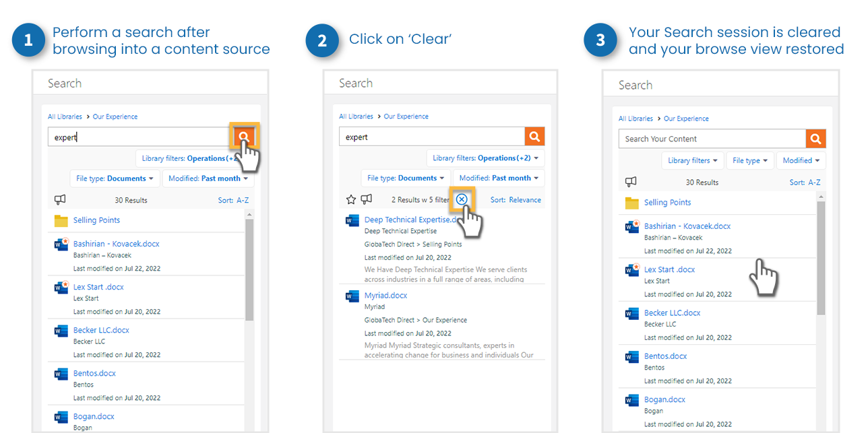The height and width of the screenshot is (433, 868).
Task: Open Becker LLC.docx link in panel 1
Action: click(101, 330)
